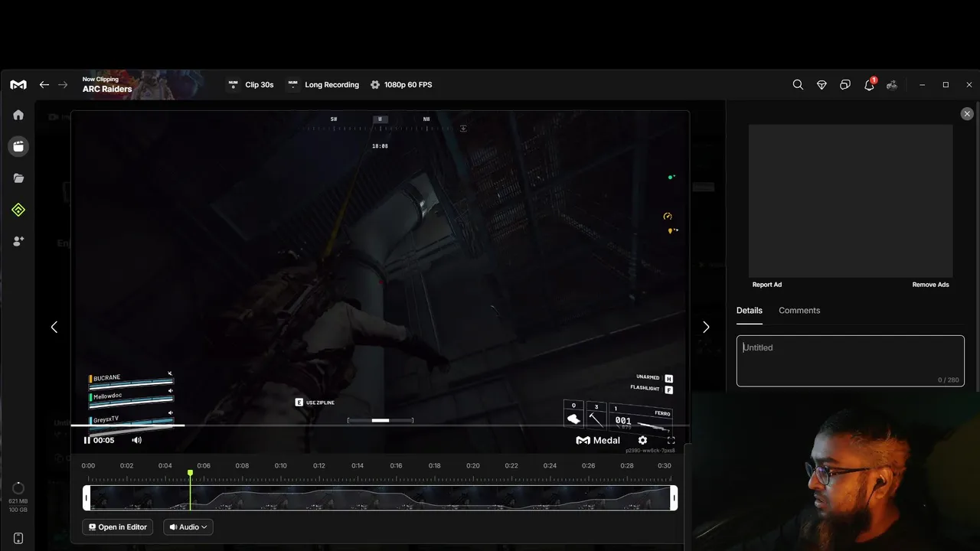Click the 0:00 timeline ruler mark
The height and width of the screenshot is (551, 980).
coord(89,465)
